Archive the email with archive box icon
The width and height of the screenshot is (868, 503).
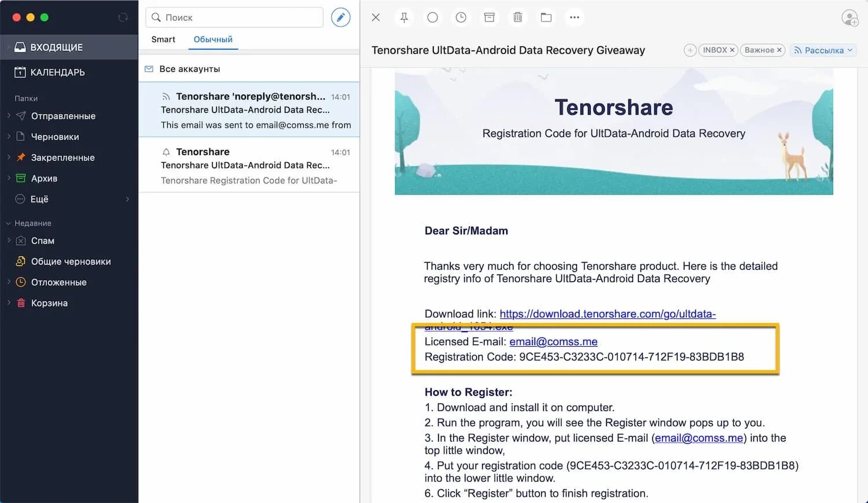[x=489, y=17]
